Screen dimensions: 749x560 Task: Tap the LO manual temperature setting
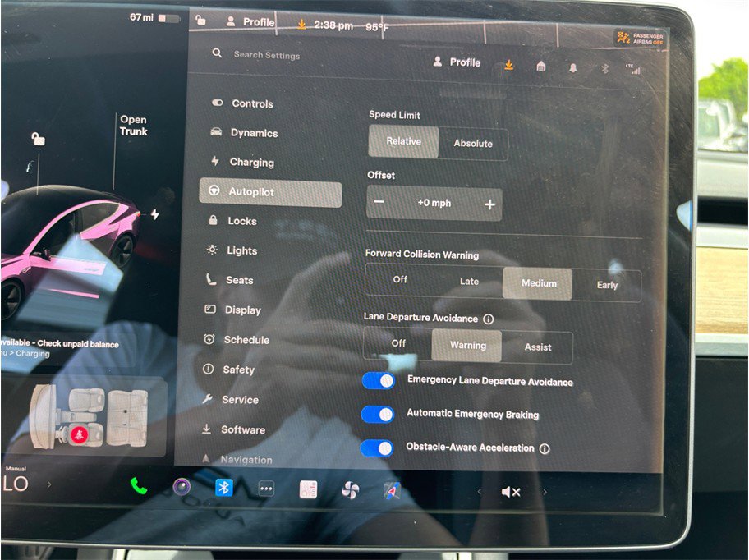coord(16,484)
